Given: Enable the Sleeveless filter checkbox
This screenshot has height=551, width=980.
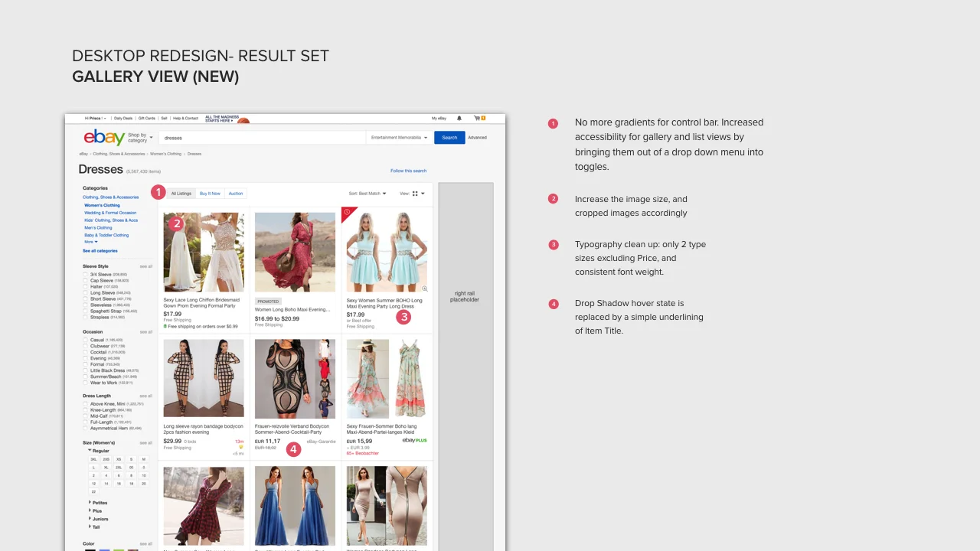Looking at the screenshot, I should coord(85,305).
